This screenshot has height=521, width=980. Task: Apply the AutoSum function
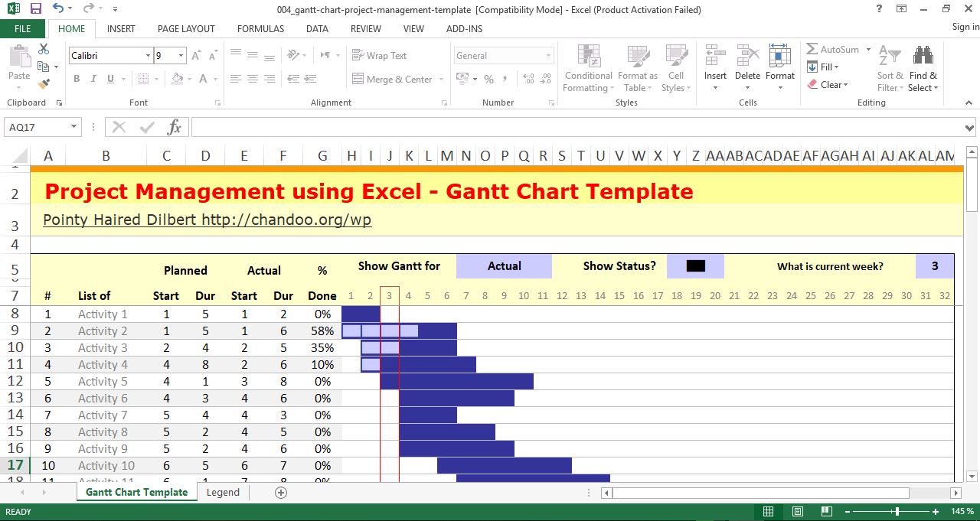pyautogui.click(x=834, y=49)
